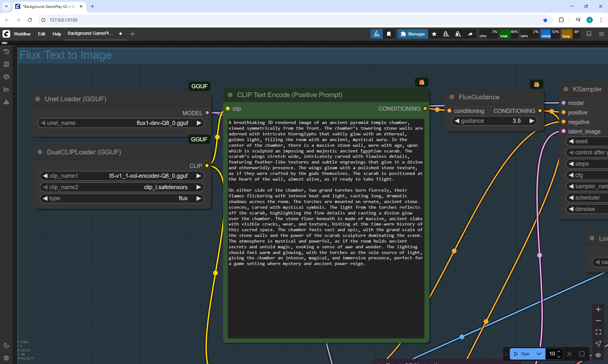This screenshot has width=608, height=364.
Task: Open clip_name2 selector showing clip_l.safetensors
Action: pyautogui.click(x=165, y=187)
